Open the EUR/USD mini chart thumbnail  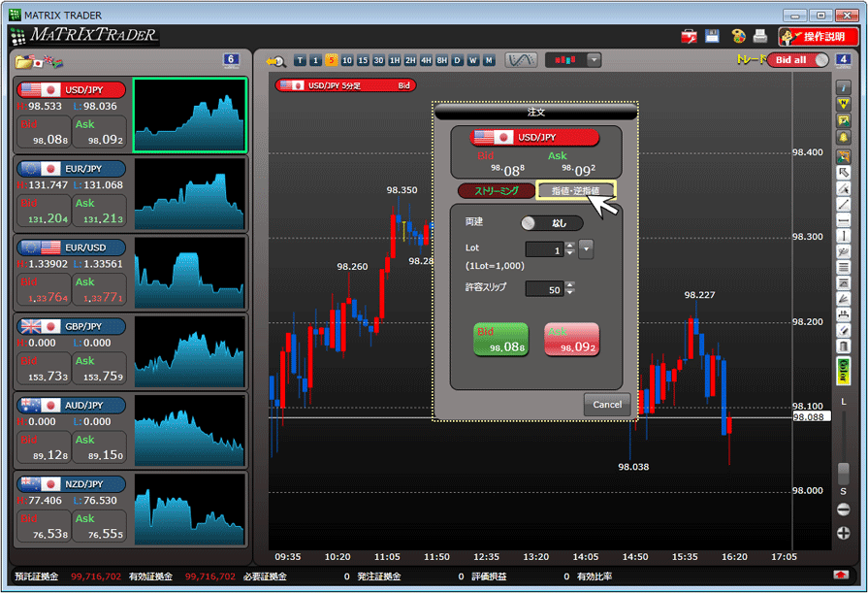(189, 273)
